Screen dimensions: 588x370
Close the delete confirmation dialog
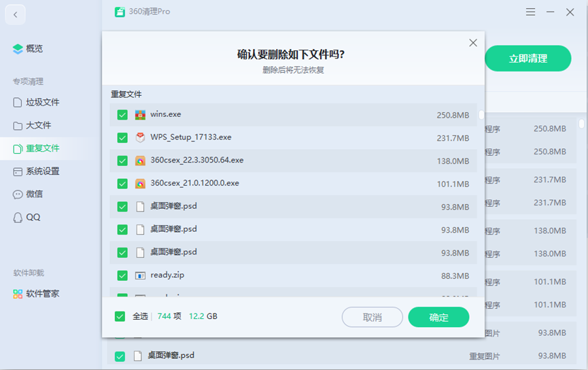[x=473, y=43]
